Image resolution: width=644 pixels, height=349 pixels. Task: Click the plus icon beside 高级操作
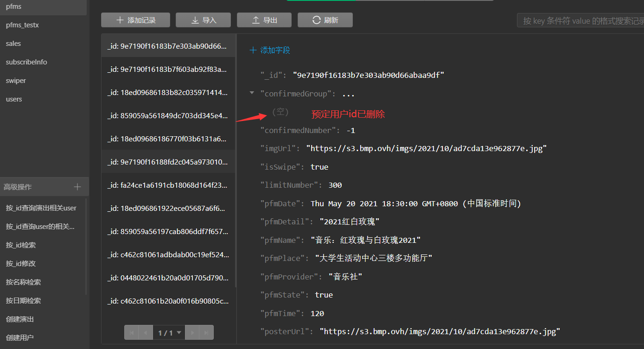77,187
